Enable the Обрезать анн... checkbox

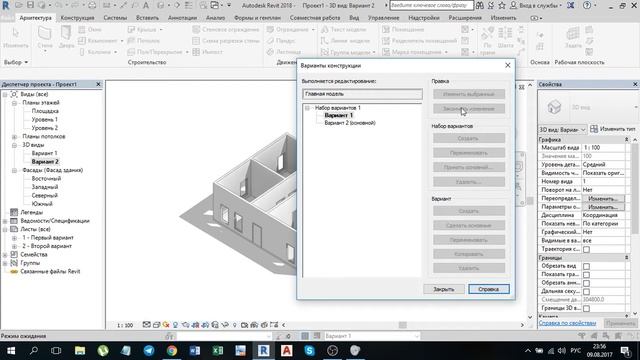point(587,283)
